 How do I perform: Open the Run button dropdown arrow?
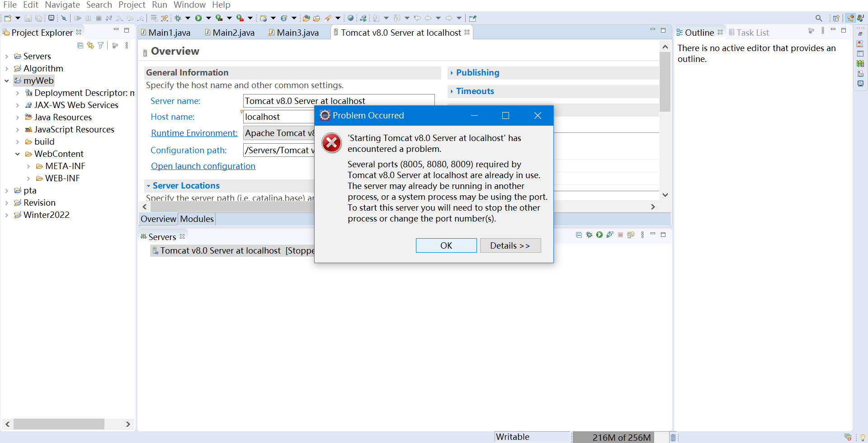(208, 18)
